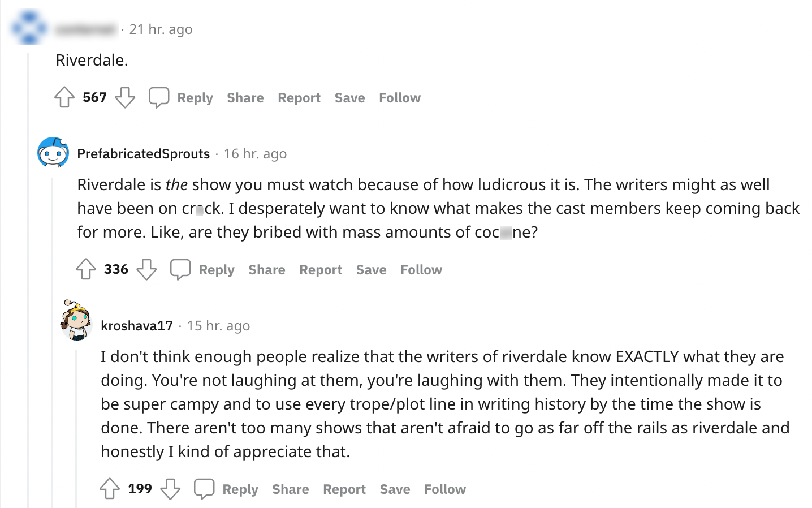The width and height of the screenshot is (812, 508).
Task: Open kroshava17's avatar image
Action: (76, 321)
